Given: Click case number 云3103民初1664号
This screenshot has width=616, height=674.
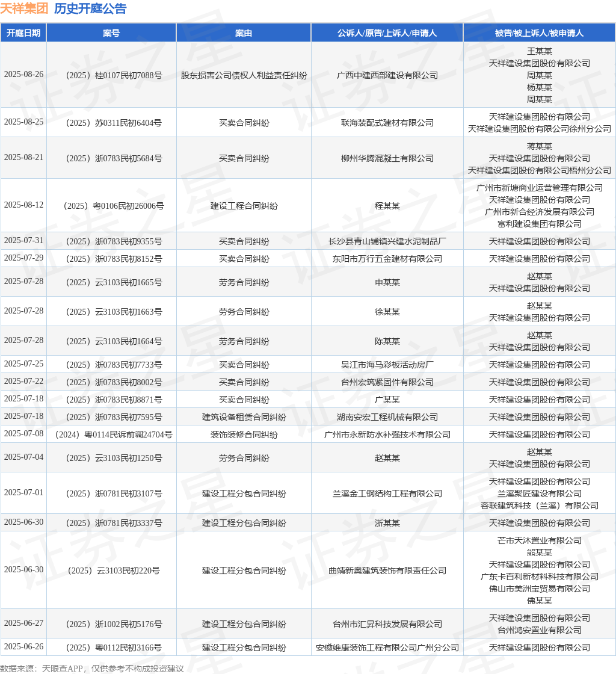Looking at the screenshot, I should coord(114,341).
